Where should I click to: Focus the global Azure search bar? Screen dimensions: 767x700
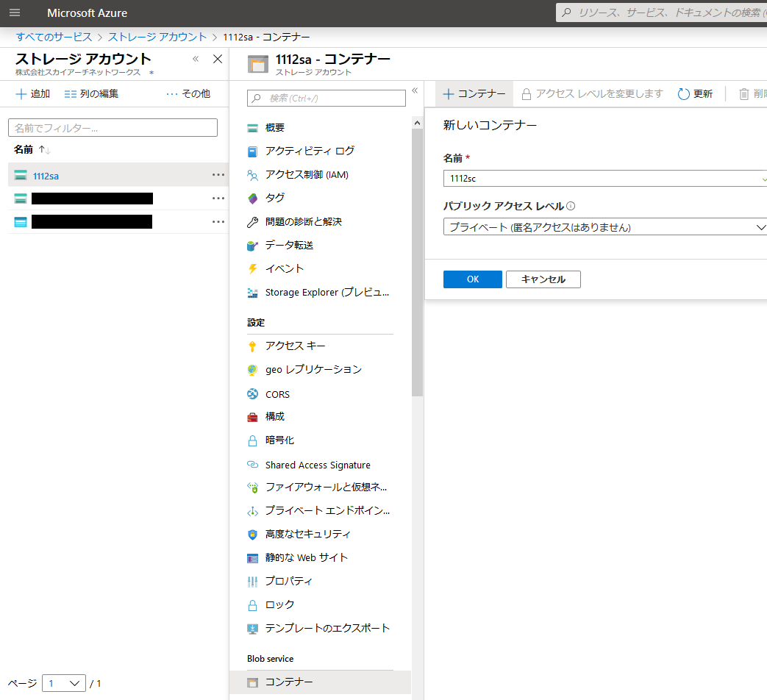click(661, 12)
